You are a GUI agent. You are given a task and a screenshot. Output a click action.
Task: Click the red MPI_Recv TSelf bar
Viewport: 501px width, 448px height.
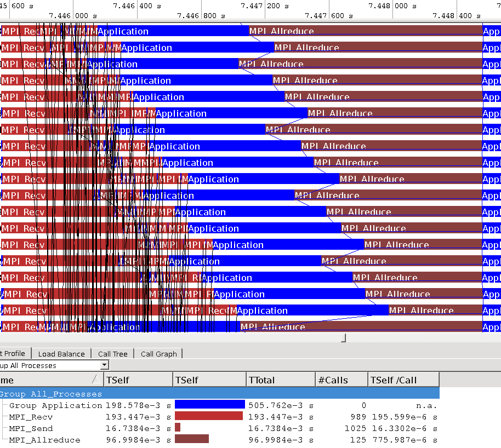click(209, 416)
